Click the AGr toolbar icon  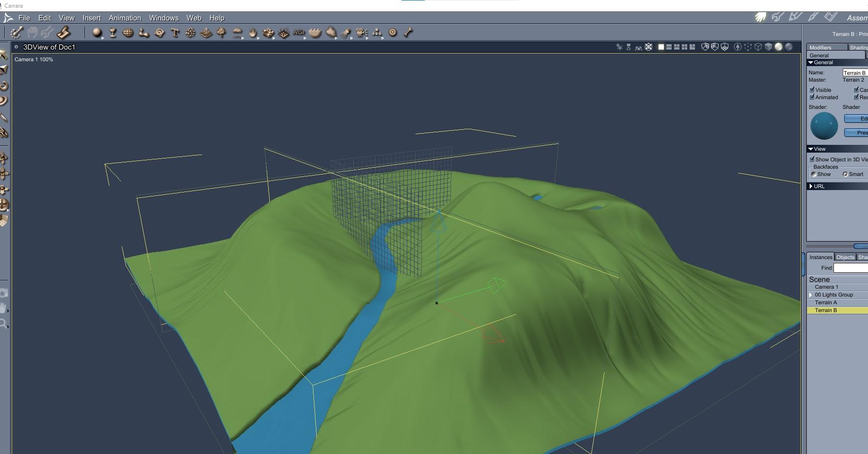click(x=299, y=33)
